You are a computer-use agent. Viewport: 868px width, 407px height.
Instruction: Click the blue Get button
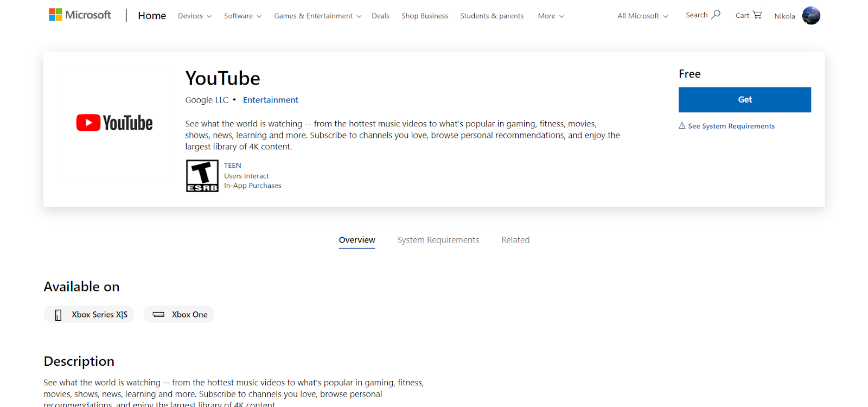pos(745,100)
